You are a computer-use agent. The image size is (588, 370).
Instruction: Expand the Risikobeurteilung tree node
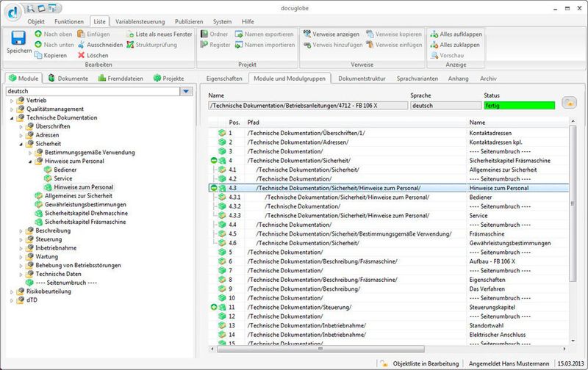pos(12,291)
